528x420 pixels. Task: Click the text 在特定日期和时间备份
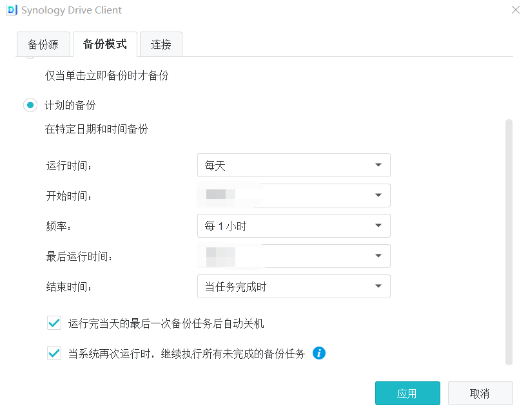tap(96, 129)
